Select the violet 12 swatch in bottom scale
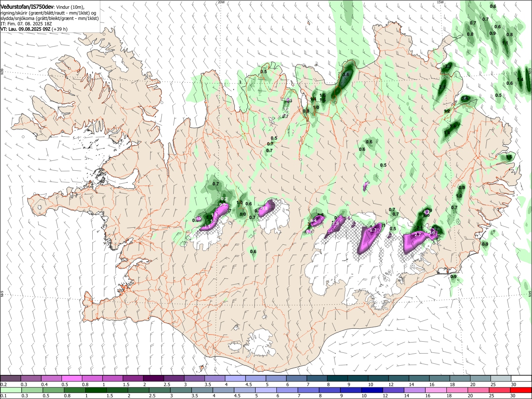 393,390
